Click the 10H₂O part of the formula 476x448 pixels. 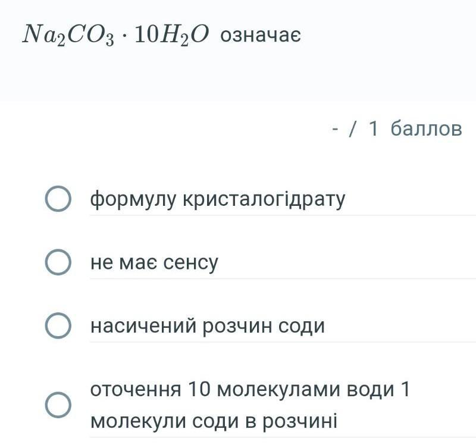click(172, 36)
